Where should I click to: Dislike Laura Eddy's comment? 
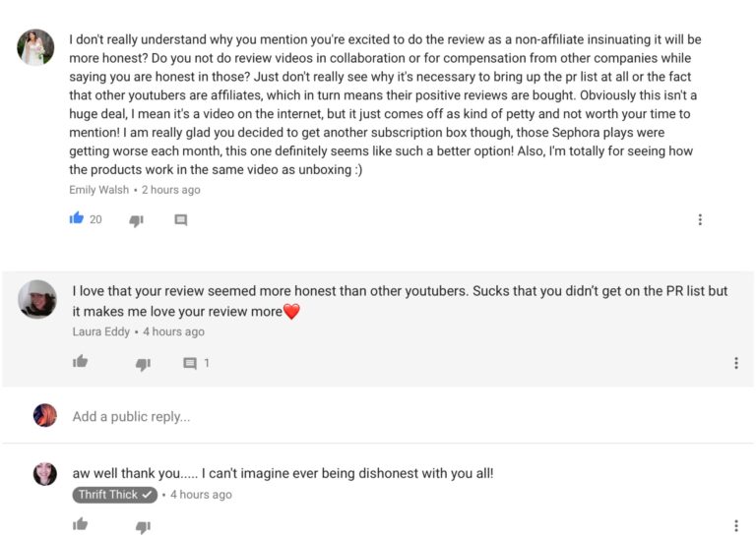[x=143, y=364]
